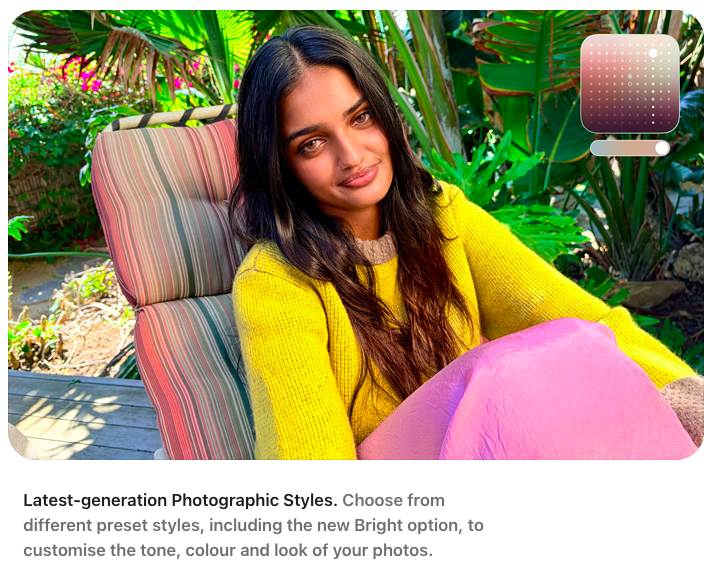Click the top-right dot of the style grid

[x=669, y=45]
